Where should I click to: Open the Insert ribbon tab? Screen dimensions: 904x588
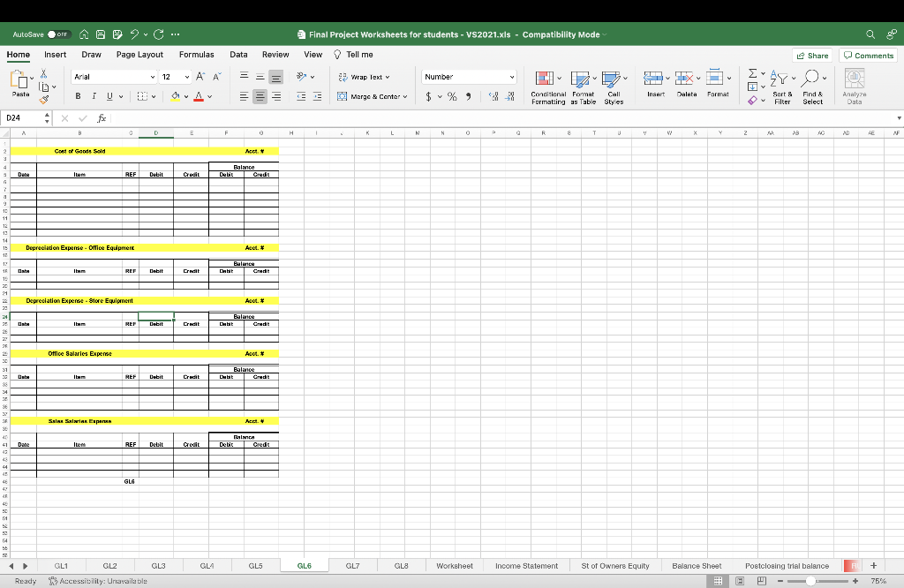[x=56, y=55]
